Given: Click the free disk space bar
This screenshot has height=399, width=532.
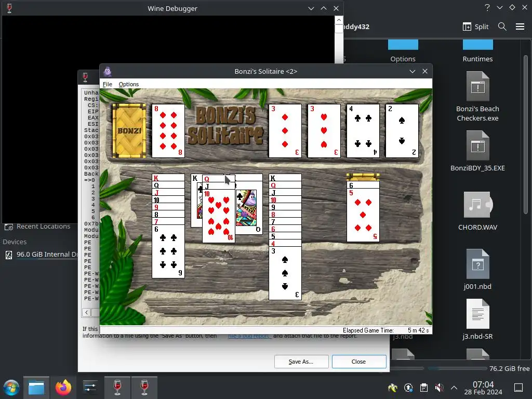Looking at the screenshot, I should click(457, 368).
